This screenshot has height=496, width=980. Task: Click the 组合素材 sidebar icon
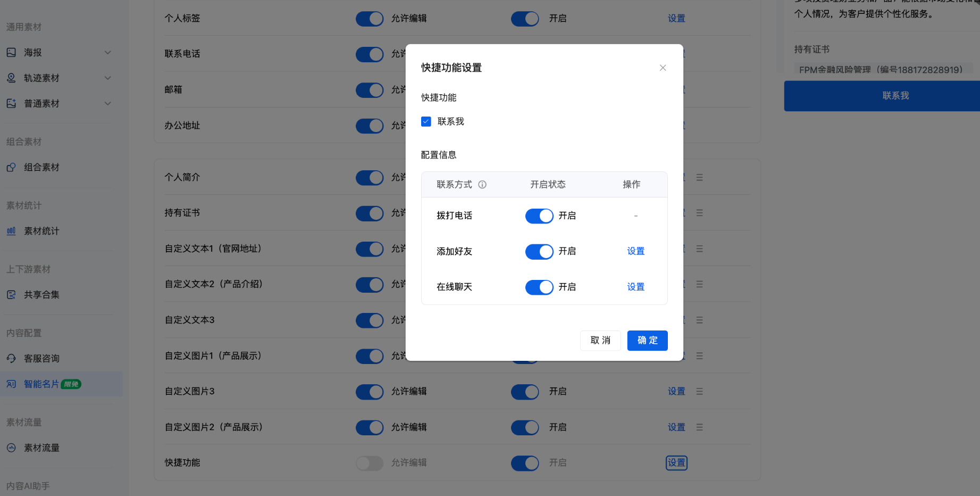(11, 167)
